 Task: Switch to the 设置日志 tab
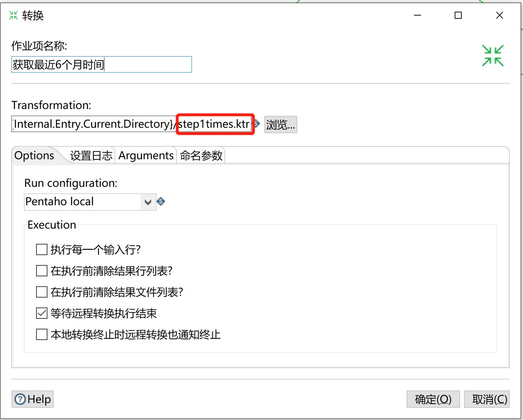pyautogui.click(x=91, y=155)
